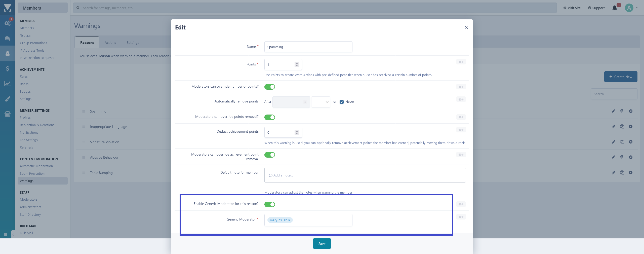Delete the Topic Bumping warning reason

[631, 173]
